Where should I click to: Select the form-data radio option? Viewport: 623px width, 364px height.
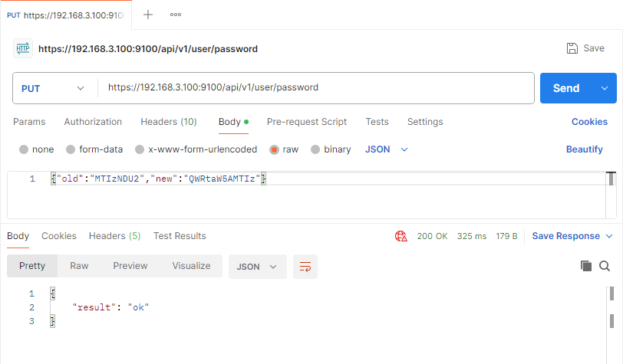(71, 149)
